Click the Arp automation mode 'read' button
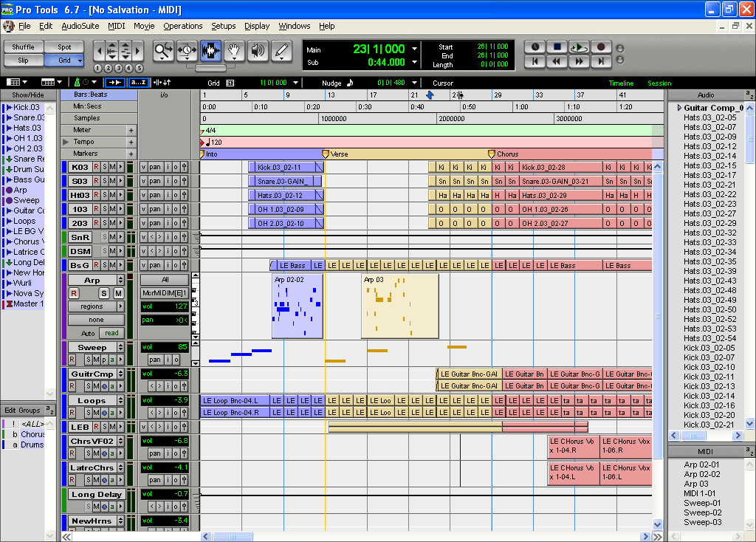Viewport: 756px width, 542px height. click(x=112, y=333)
